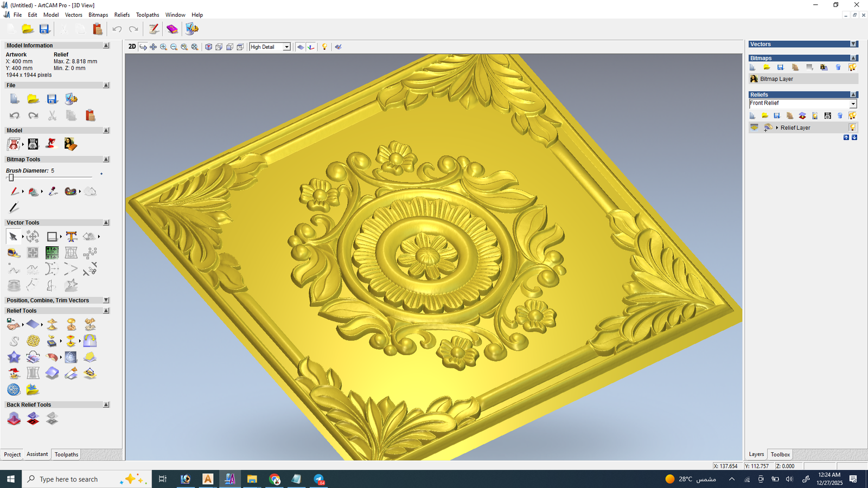Switch to the 2D view button
This screenshot has width=868, height=488.
point(132,47)
